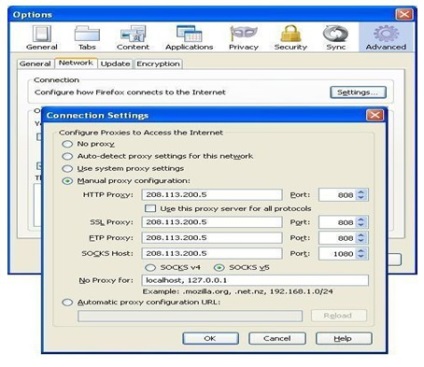Click the FTP Proxy address field
The width and height of the screenshot is (424, 367).
(x=212, y=238)
